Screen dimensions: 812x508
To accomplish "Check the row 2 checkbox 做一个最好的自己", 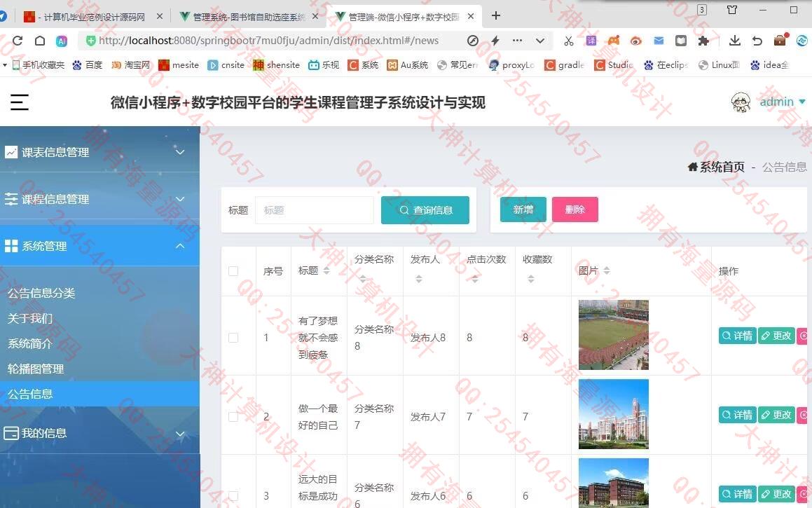I will coord(233,417).
